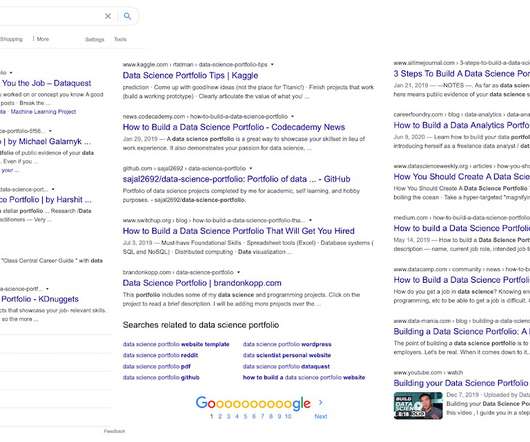Expand dropdown arrow next to switchup.org URL

pyautogui.click(x=310, y=220)
